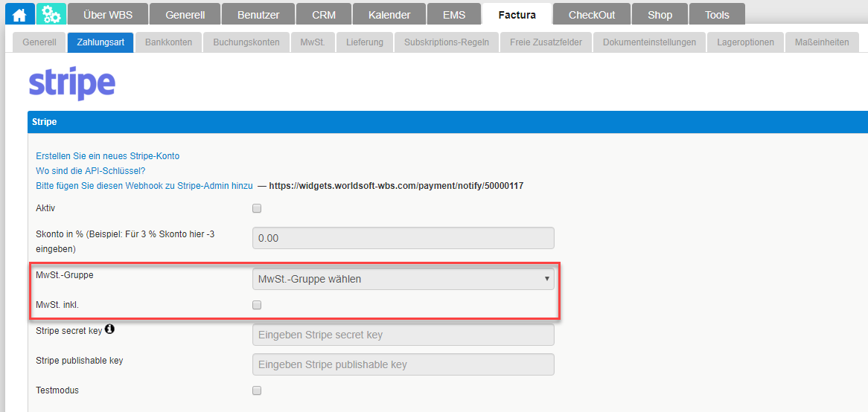
Task: Focus the Stripe secret key field
Action: (403, 335)
